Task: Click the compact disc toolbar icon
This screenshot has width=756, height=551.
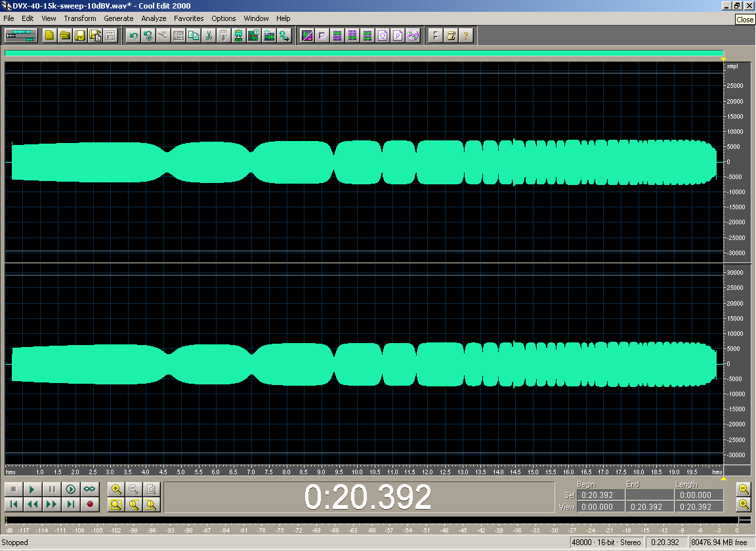Action: [x=413, y=35]
